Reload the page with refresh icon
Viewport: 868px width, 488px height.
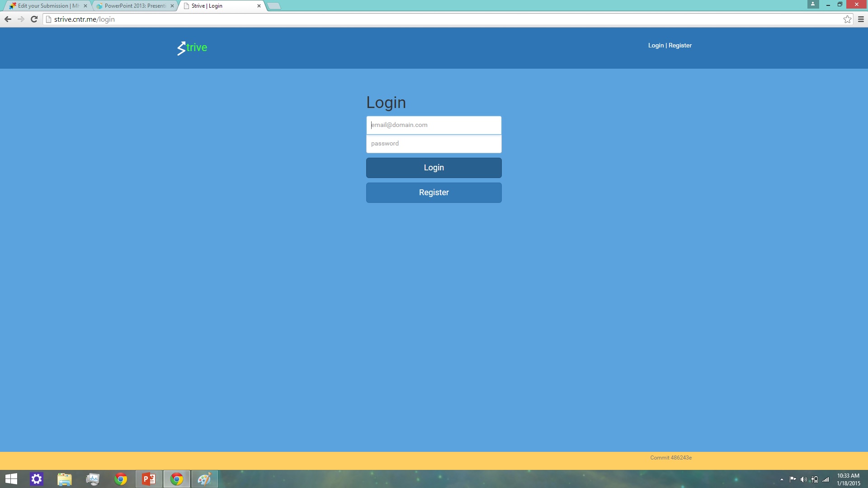(34, 19)
